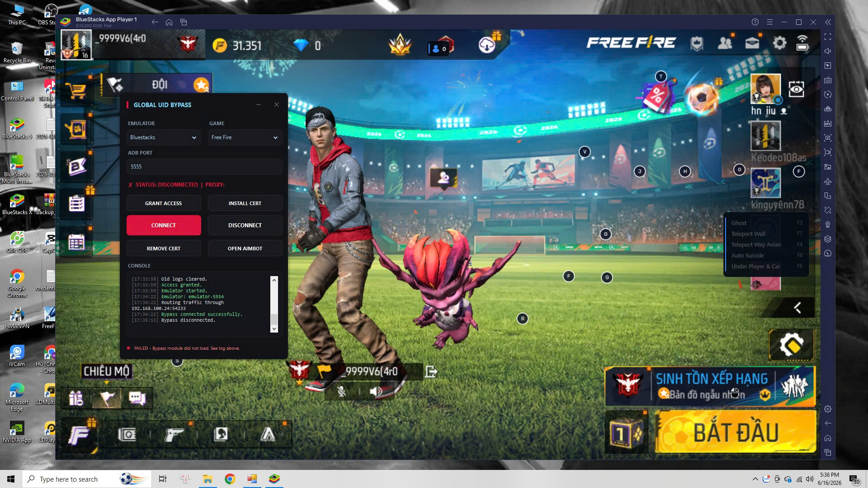
Task: Open the BlueStacks hamburger menu
Action: 769,22
